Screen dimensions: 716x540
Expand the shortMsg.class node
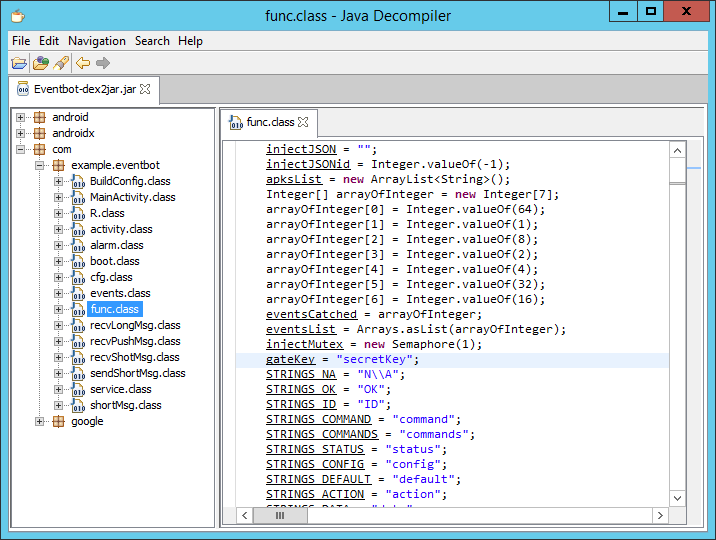point(58,405)
